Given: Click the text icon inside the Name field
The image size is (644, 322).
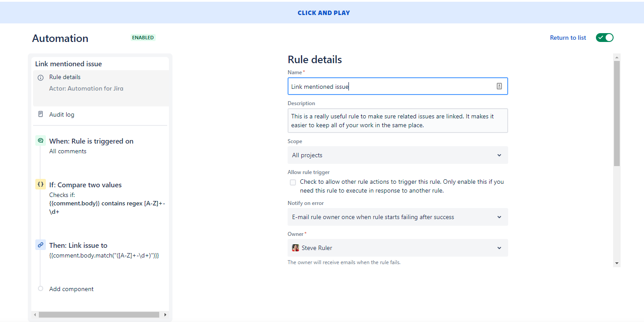Looking at the screenshot, I should (499, 86).
